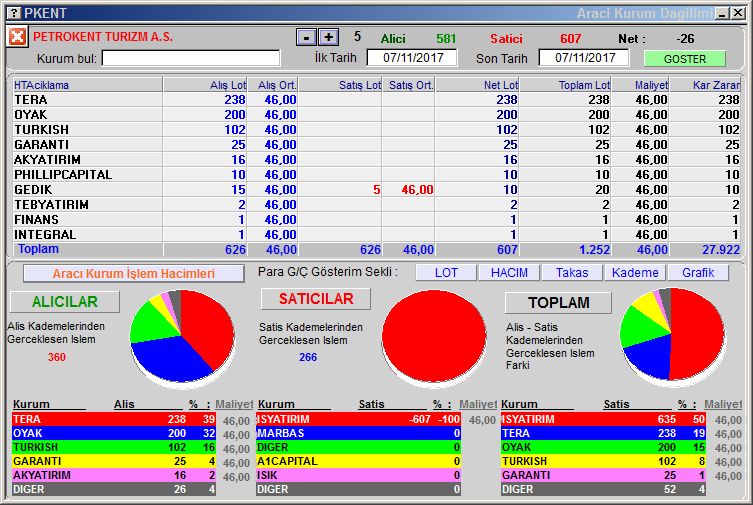This screenshot has width=753, height=505.
Task: Sort by Maliyet column header in top table
Action: 641,85
